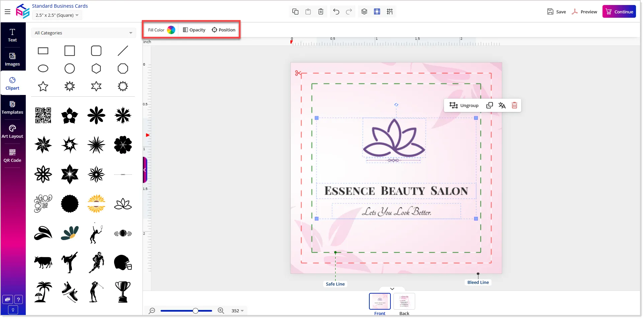Open the Art Layout panel

(12, 131)
